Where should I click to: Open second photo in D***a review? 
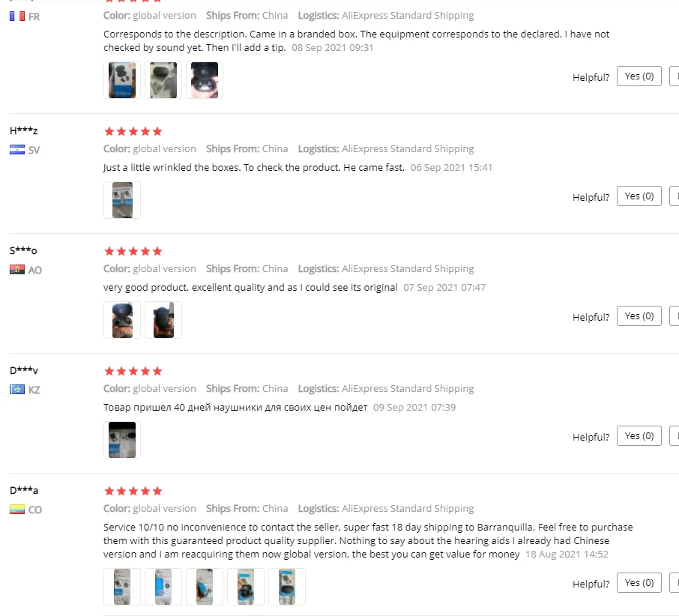163,587
